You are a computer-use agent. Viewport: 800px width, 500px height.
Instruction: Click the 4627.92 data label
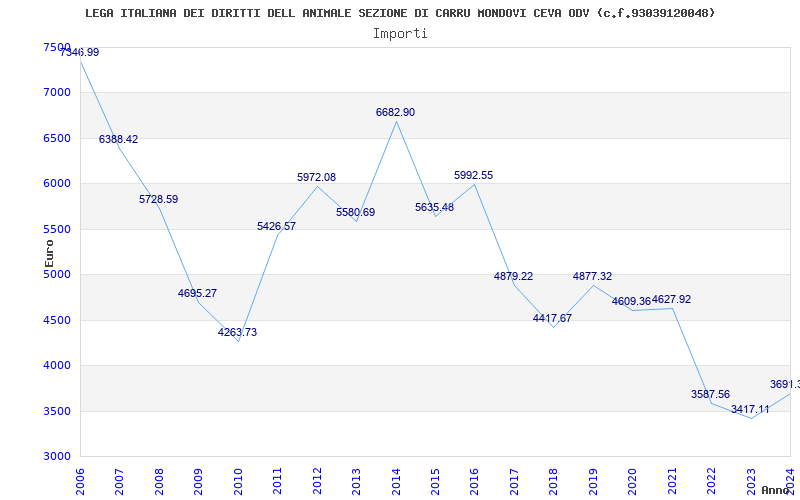671,299
